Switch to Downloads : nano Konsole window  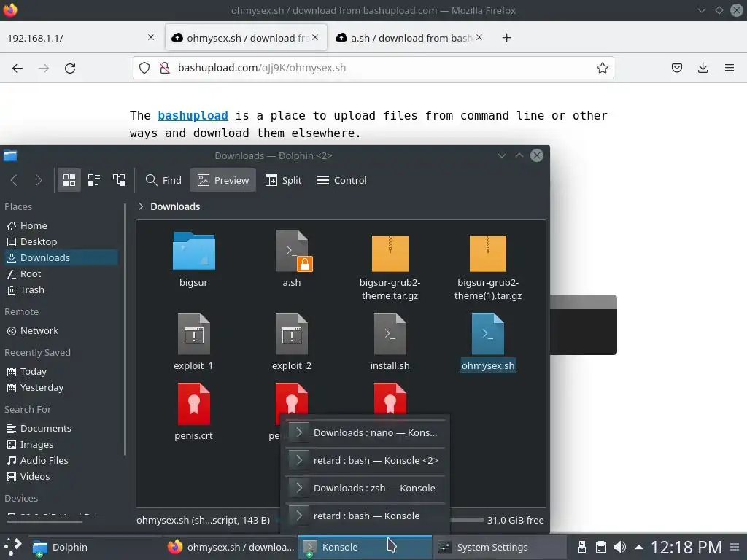[x=365, y=433]
